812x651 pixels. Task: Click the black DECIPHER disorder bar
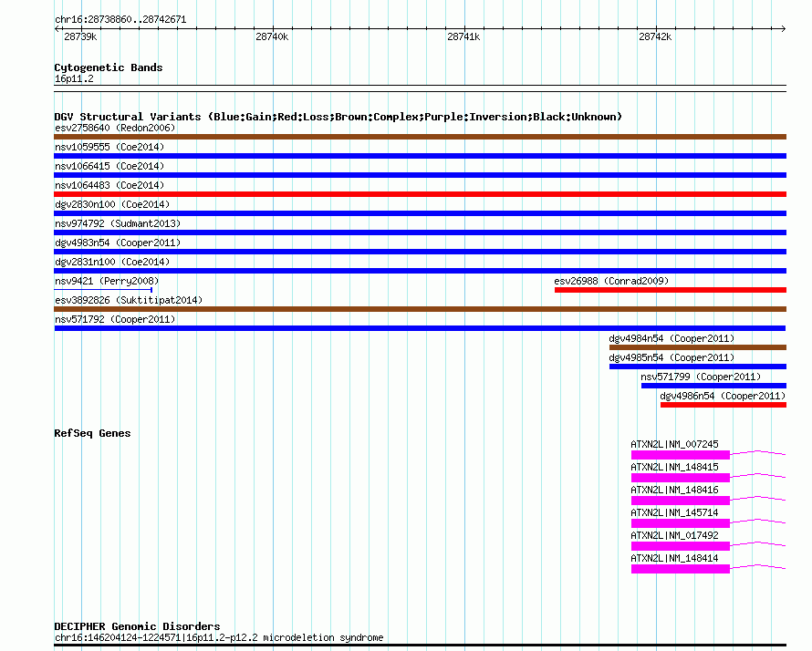click(x=420, y=646)
